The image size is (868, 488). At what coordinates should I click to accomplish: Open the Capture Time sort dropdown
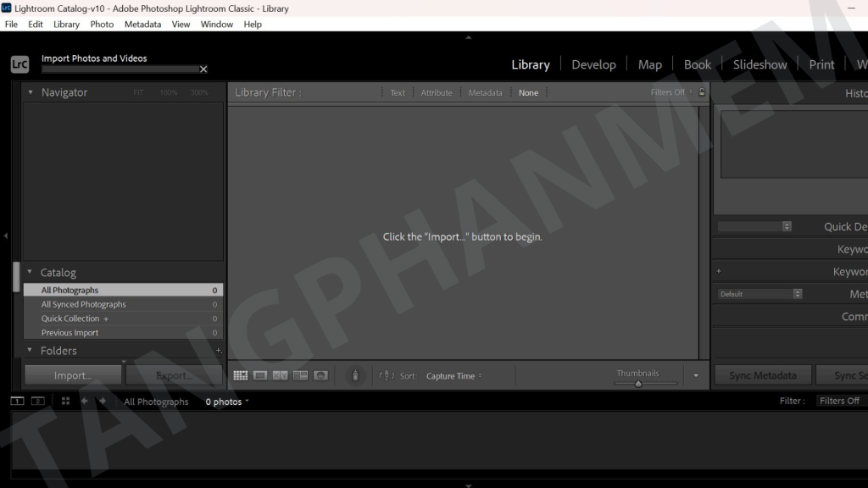click(453, 376)
